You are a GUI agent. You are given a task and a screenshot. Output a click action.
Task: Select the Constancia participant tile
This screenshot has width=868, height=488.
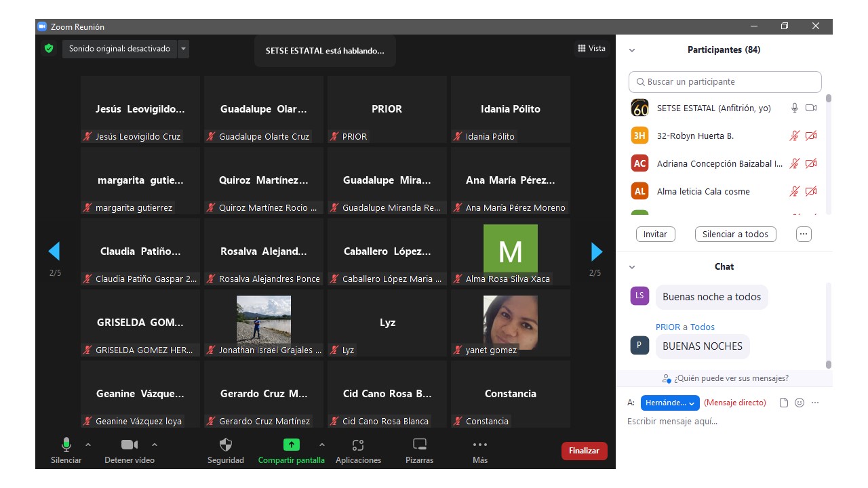tap(511, 394)
